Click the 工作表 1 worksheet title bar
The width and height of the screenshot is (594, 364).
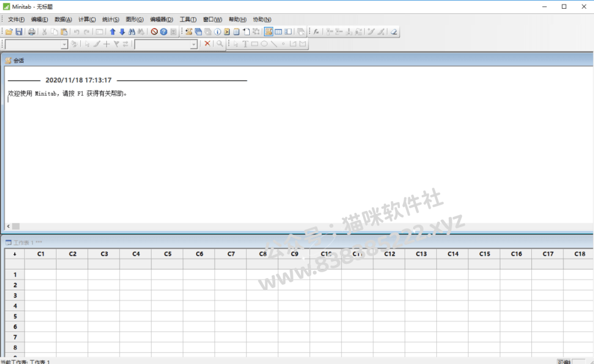[x=297, y=242]
